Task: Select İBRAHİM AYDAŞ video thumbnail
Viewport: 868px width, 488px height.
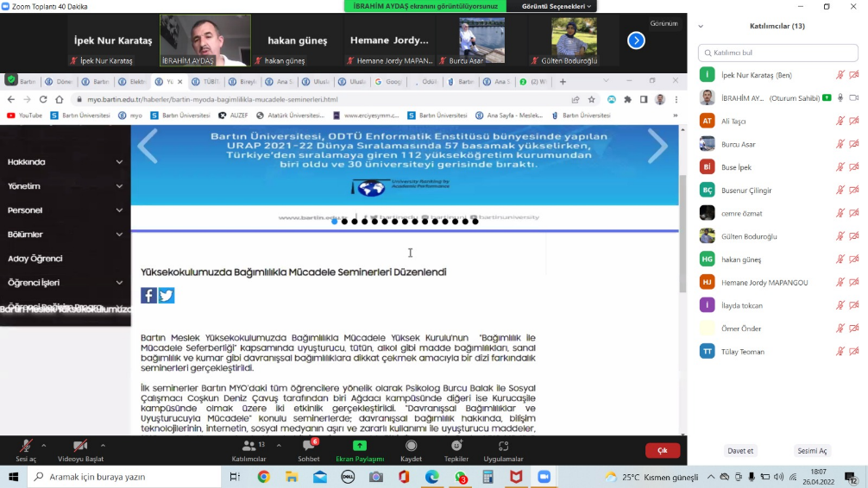Action: (205, 40)
